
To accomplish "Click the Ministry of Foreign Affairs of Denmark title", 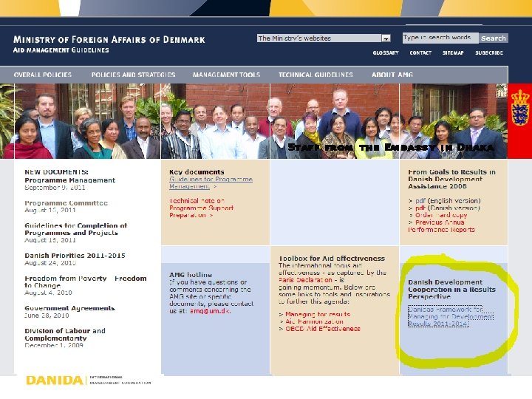I will tap(109, 40).
